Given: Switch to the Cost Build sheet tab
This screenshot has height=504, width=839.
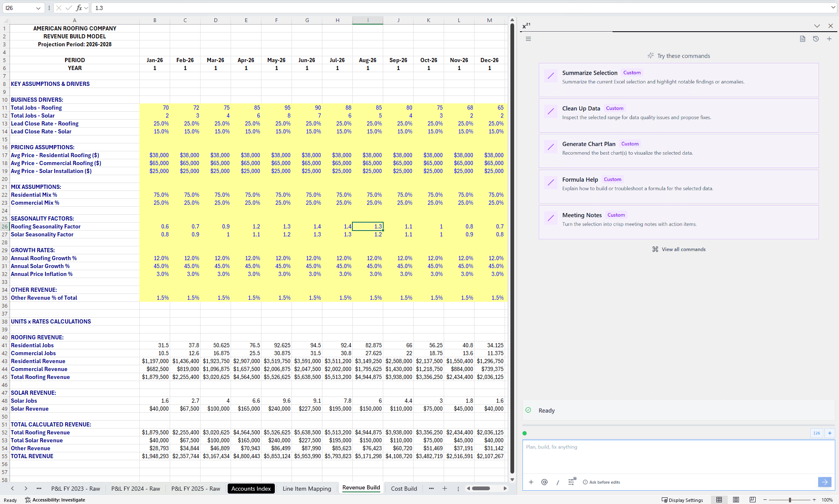Looking at the screenshot, I should pos(404,489).
